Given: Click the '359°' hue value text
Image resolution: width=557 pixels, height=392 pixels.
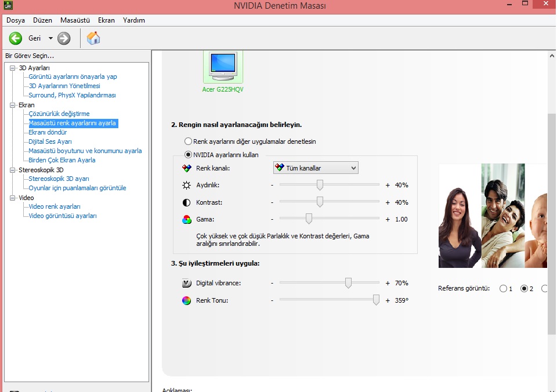Looking at the screenshot, I should [x=402, y=300].
